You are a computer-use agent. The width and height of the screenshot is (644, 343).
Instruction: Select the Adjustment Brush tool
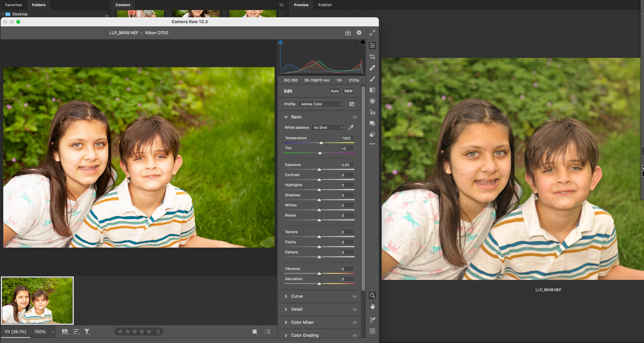[x=372, y=79]
